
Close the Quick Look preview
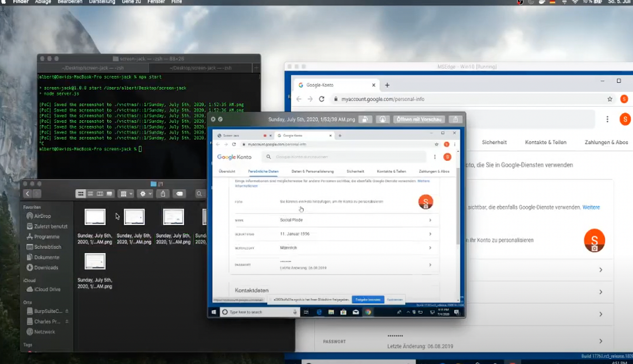click(x=213, y=119)
